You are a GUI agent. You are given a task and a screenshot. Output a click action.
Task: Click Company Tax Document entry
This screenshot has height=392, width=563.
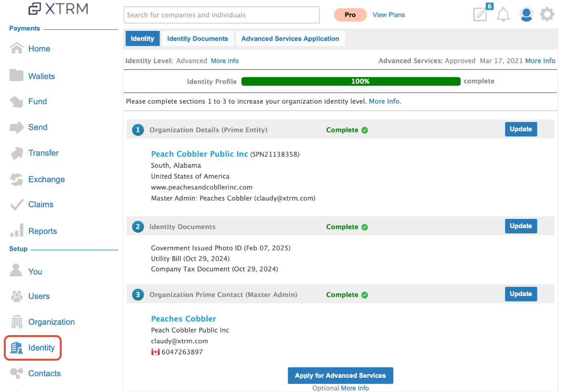(214, 269)
